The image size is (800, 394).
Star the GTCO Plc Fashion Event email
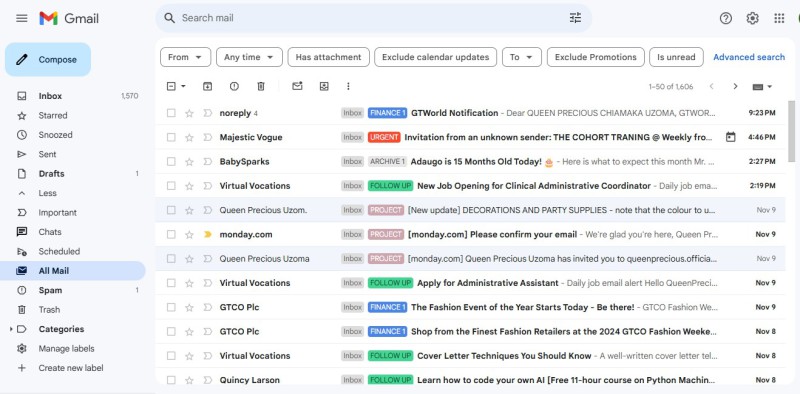click(189, 307)
